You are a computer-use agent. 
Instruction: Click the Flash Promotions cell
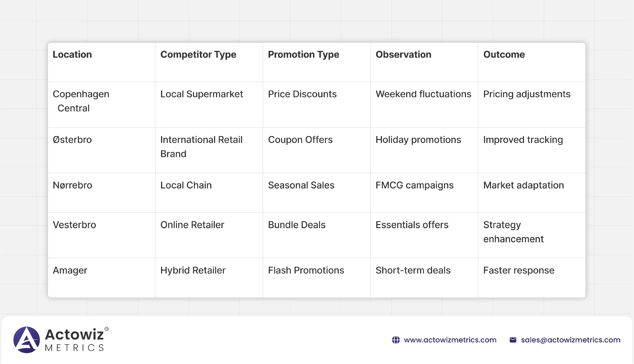306,271
